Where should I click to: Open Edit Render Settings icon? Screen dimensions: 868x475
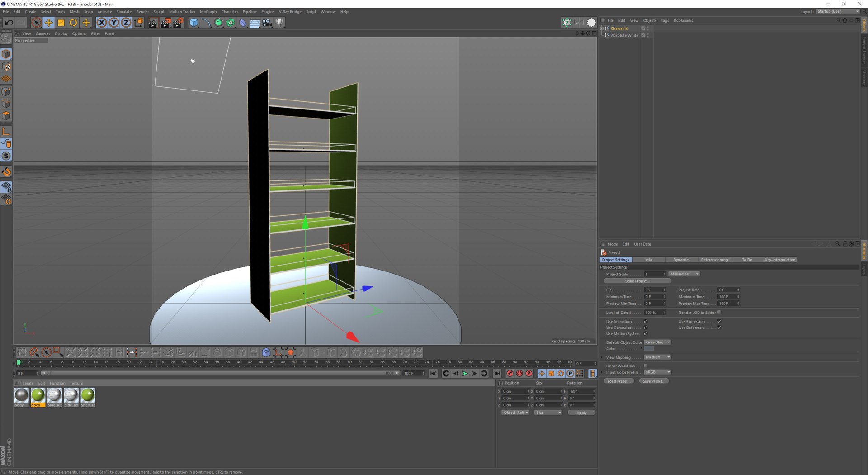coord(178,23)
